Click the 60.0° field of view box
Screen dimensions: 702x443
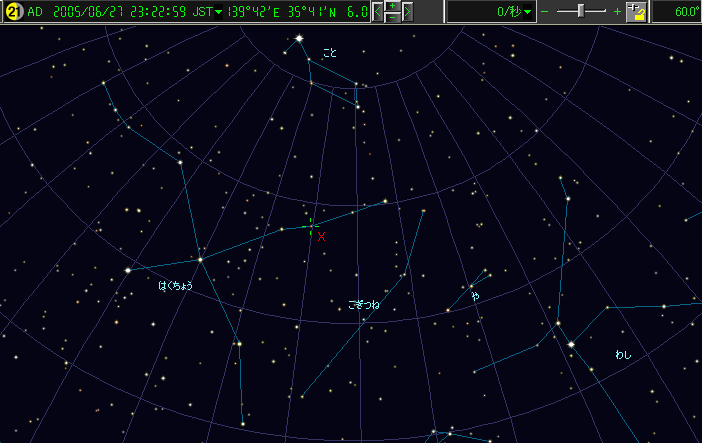tap(677, 12)
